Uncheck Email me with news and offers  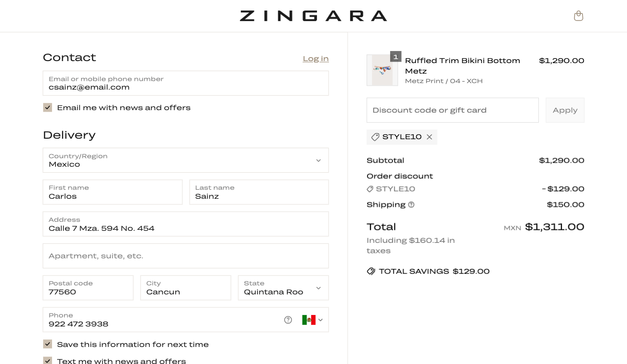point(48,108)
